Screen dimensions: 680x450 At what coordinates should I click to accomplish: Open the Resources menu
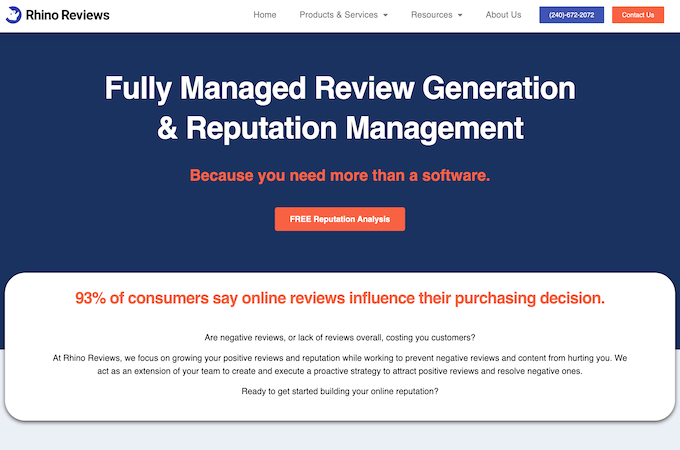(432, 15)
